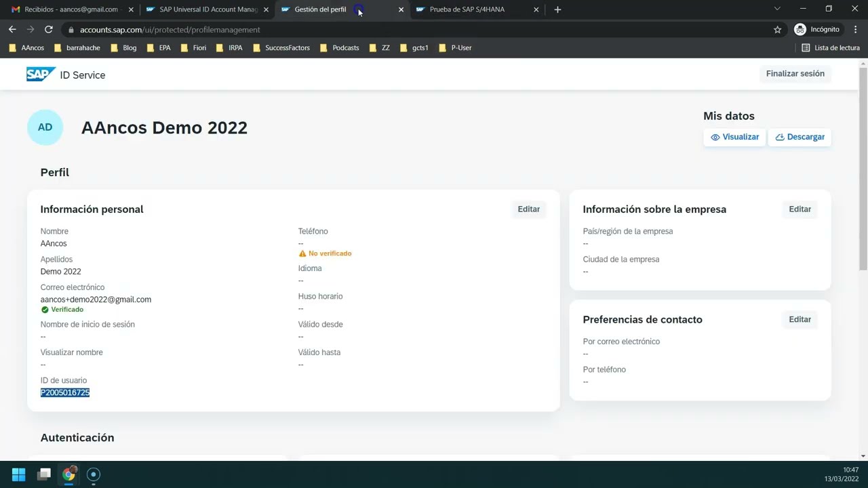Open the IRPA bookmark folder
The width and height of the screenshot is (868, 488).
coord(229,48)
